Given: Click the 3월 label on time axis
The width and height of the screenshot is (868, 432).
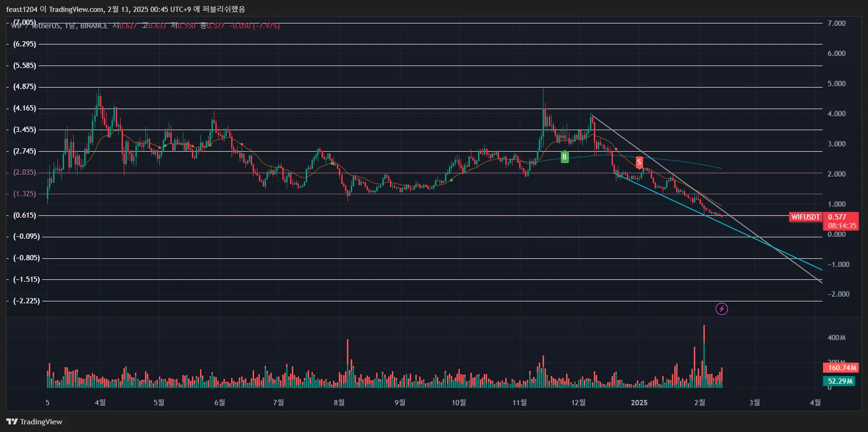Looking at the screenshot, I should click(x=755, y=403).
